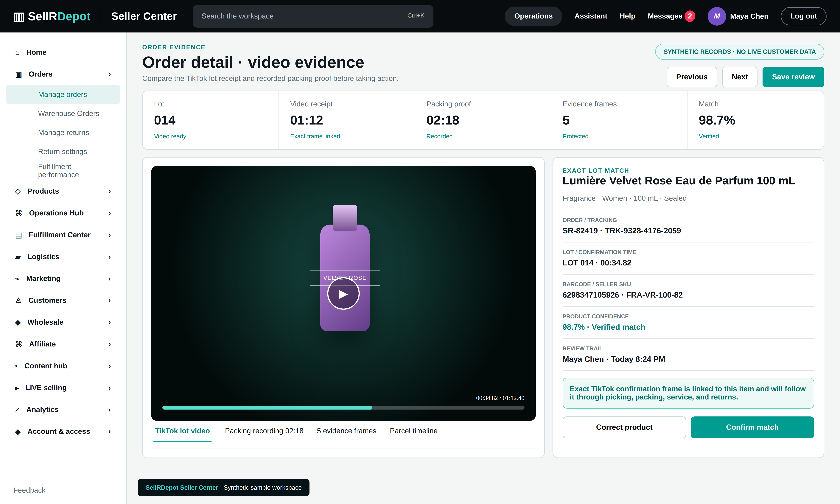840x504 pixels.
Task: Expand the Products section chevron
Action: click(x=110, y=192)
